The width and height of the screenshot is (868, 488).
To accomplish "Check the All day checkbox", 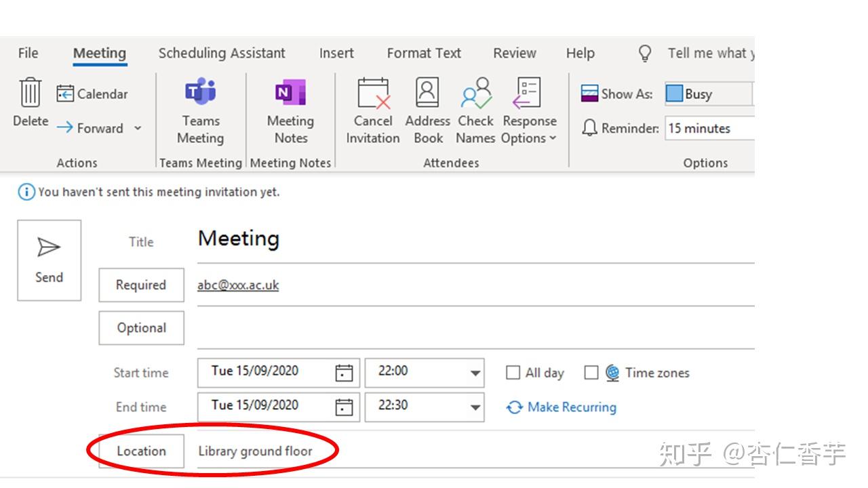I will (x=513, y=373).
